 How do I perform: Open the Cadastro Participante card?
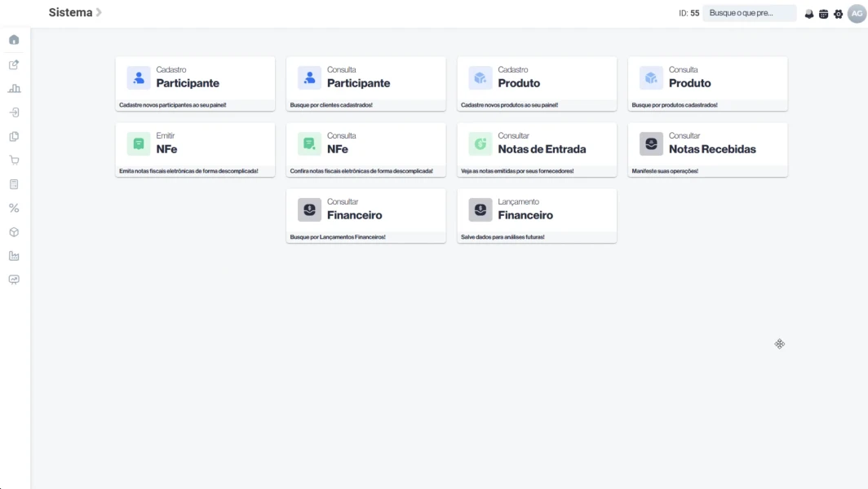[195, 83]
